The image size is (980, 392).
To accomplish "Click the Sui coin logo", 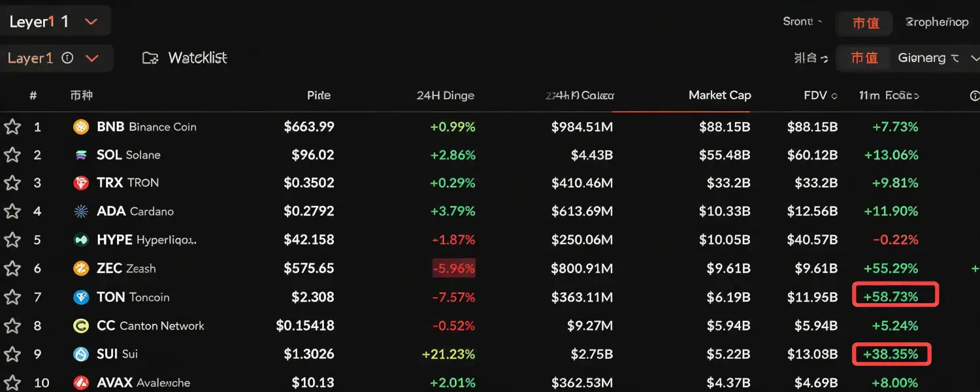I will coord(81,354).
